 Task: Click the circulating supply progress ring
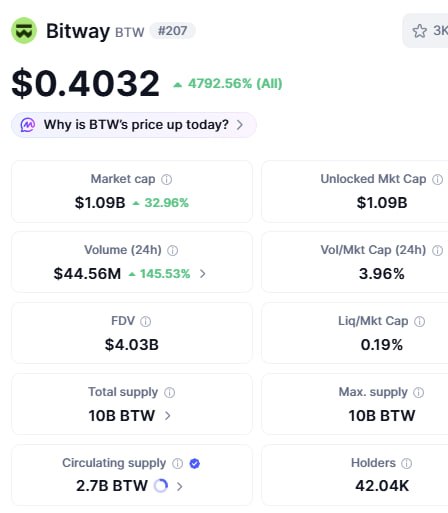pyautogui.click(x=161, y=486)
